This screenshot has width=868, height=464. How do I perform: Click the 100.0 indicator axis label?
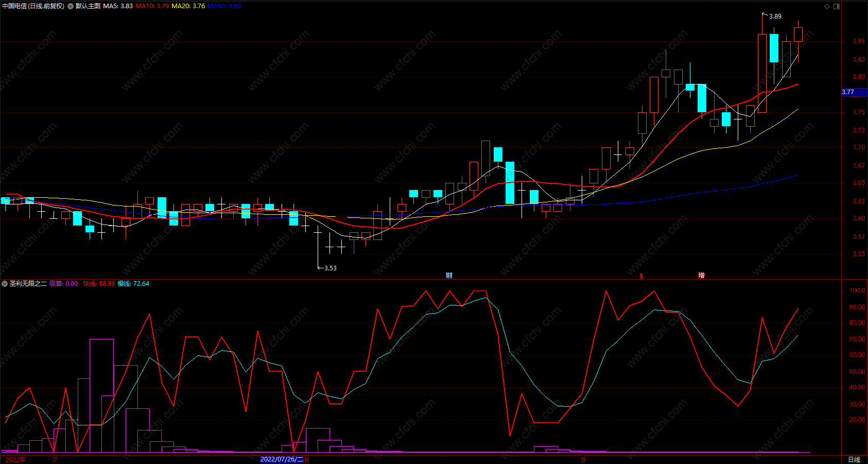coord(857,290)
